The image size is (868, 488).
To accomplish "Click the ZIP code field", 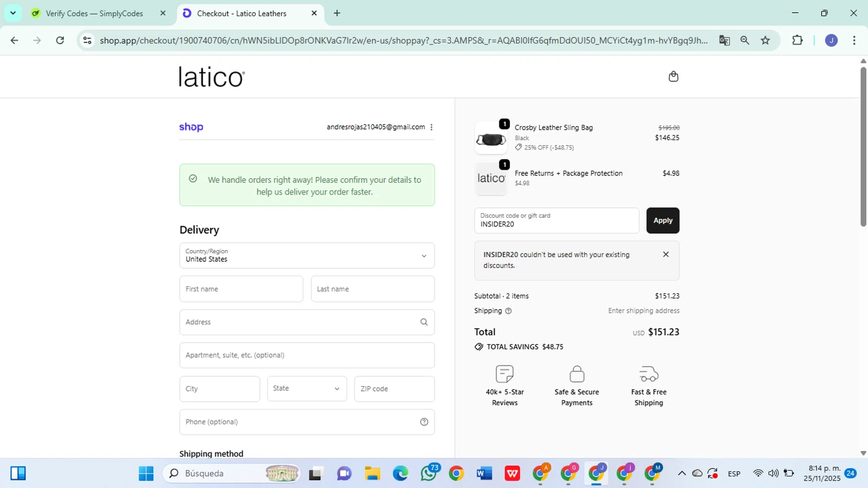I will click(x=394, y=389).
